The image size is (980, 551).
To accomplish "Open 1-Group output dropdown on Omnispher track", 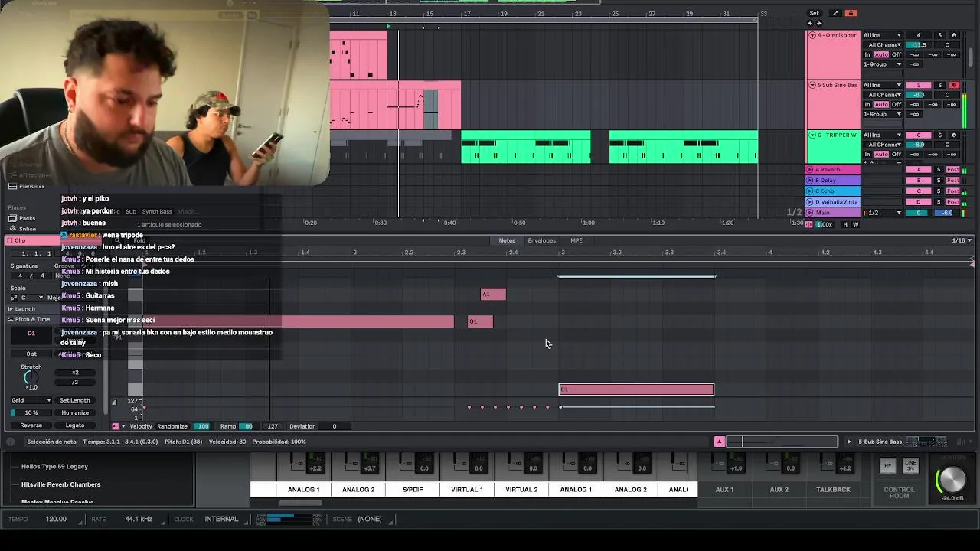I will coord(883,64).
